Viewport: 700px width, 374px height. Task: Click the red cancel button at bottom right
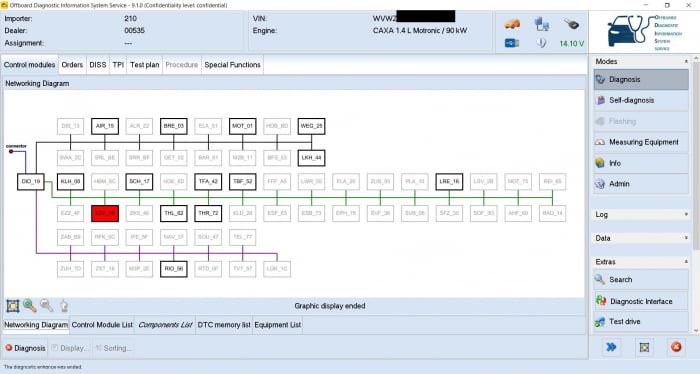pyautogui.click(x=676, y=347)
